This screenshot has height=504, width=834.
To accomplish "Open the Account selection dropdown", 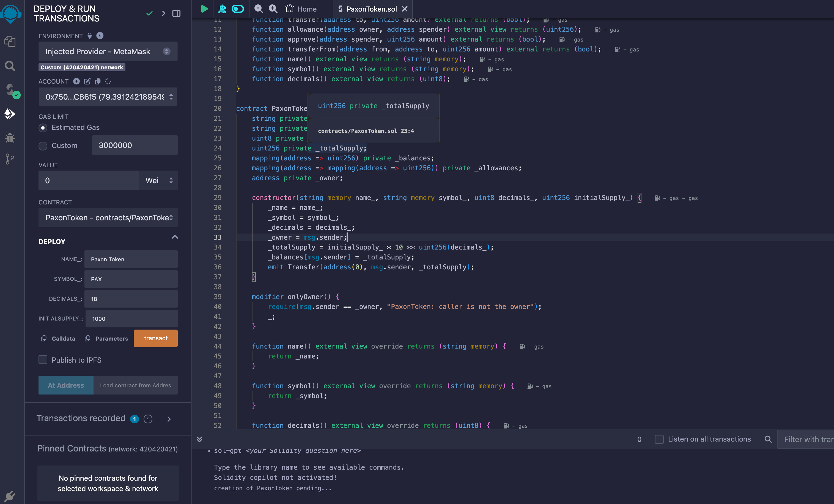I will tap(108, 97).
